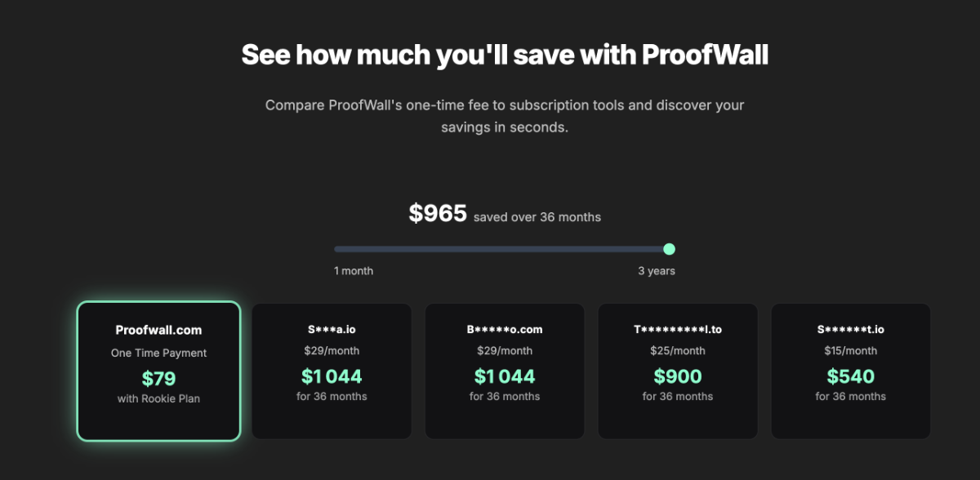Click the middle of the savings slider track
This screenshot has height=480, width=980.
point(501,249)
